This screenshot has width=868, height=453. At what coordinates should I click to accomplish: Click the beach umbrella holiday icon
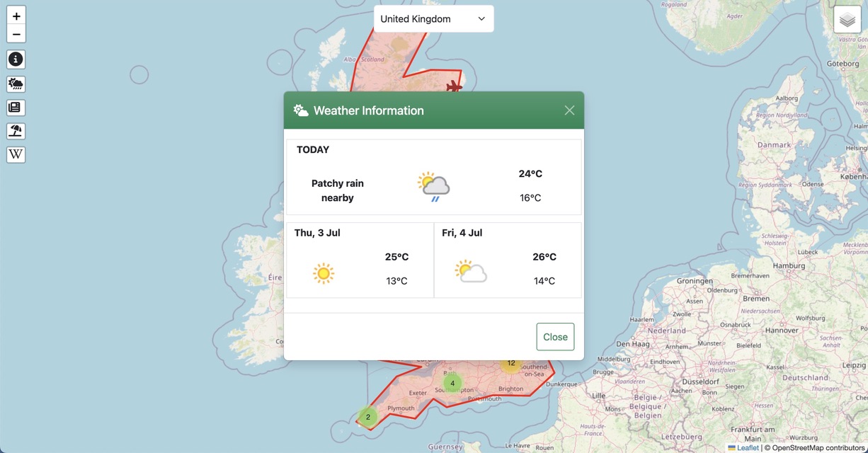coord(16,131)
